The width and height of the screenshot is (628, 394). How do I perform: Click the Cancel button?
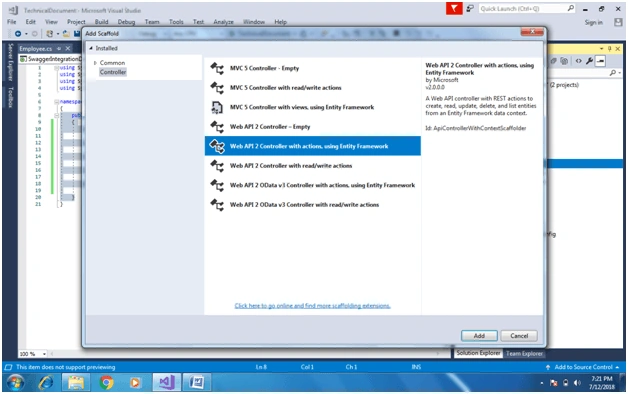[519, 336]
